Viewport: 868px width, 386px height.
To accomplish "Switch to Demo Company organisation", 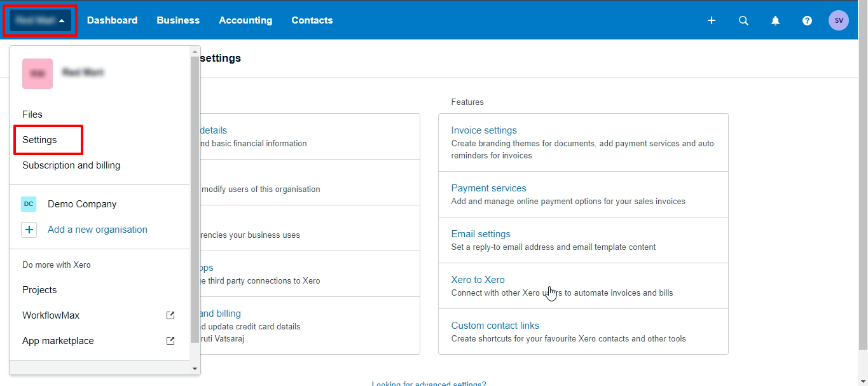I will pyautogui.click(x=82, y=204).
